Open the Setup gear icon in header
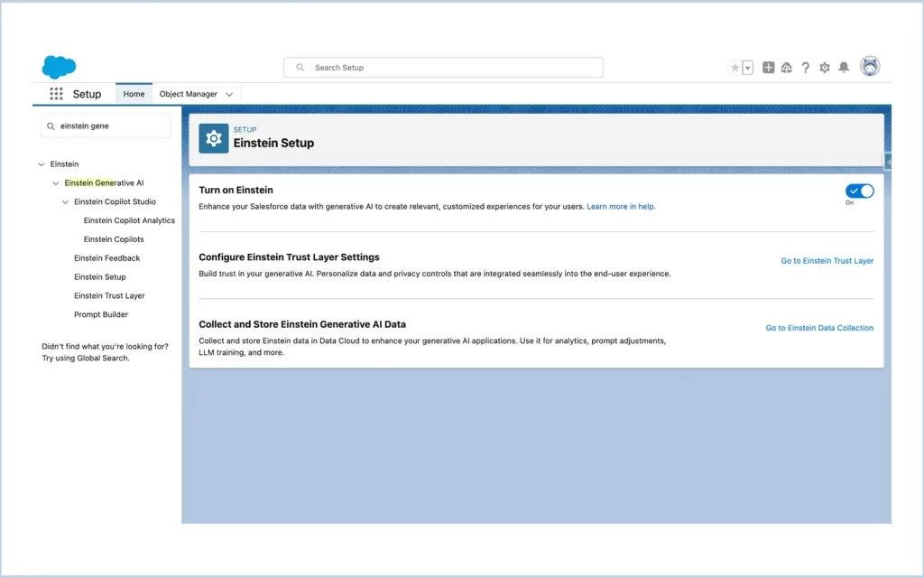 pos(825,67)
